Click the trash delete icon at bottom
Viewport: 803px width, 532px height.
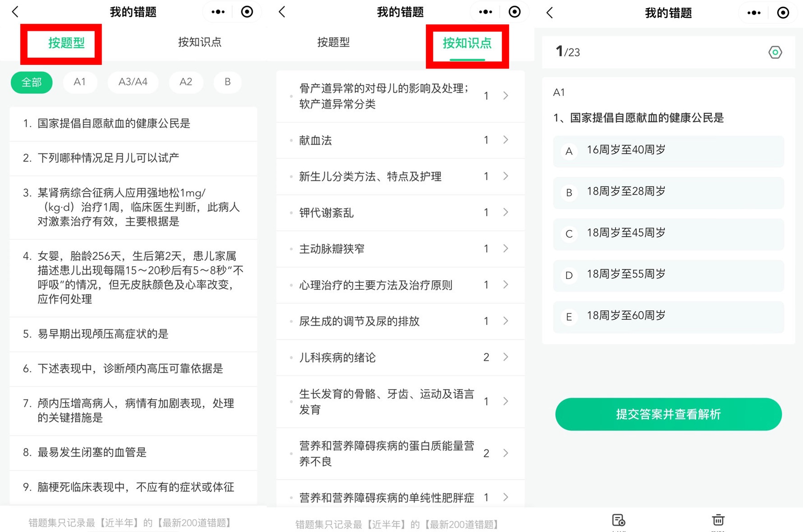(x=718, y=520)
